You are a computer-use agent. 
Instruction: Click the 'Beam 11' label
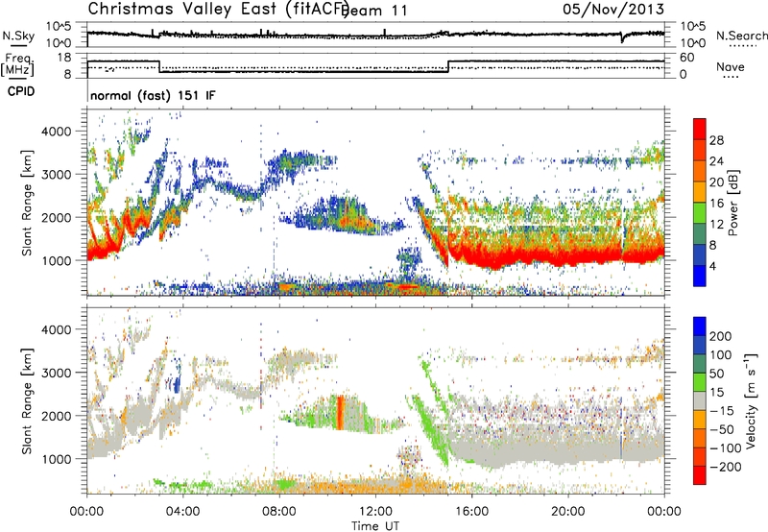point(374,11)
